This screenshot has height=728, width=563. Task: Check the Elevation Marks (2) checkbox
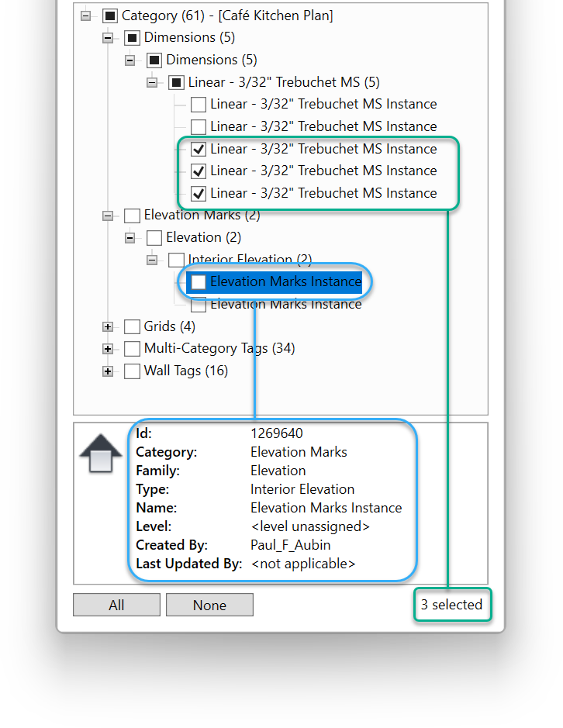click(133, 216)
